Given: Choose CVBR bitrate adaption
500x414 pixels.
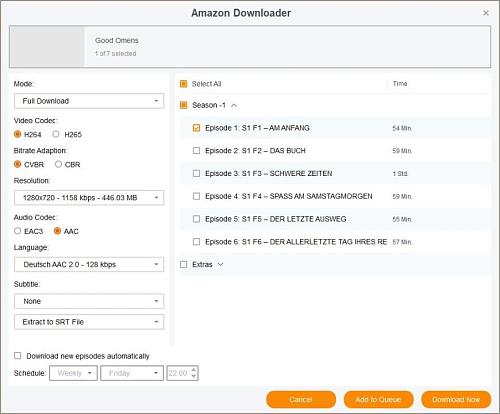Looking at the screenshot, I should click(x=18, y=164).
